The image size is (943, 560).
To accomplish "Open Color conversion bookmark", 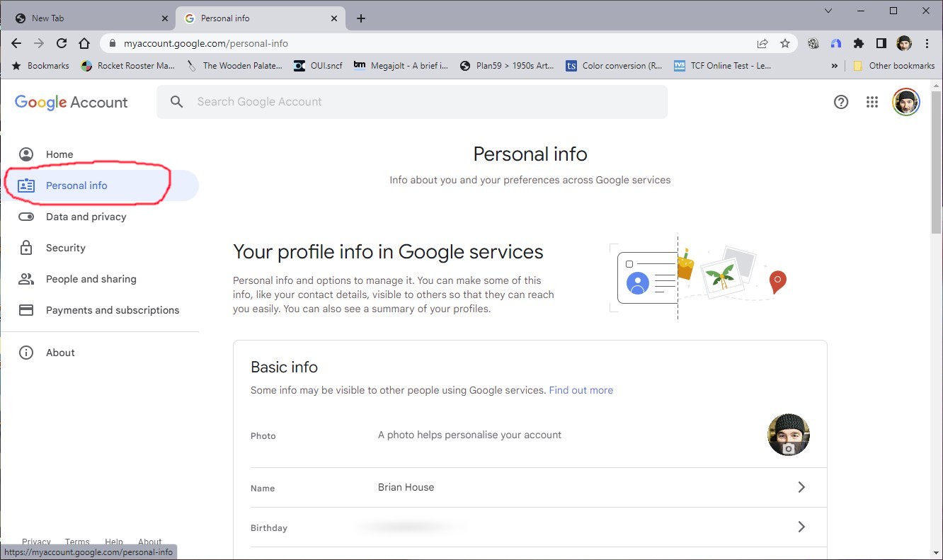I will pyautogui.click(x=614, y=66).
